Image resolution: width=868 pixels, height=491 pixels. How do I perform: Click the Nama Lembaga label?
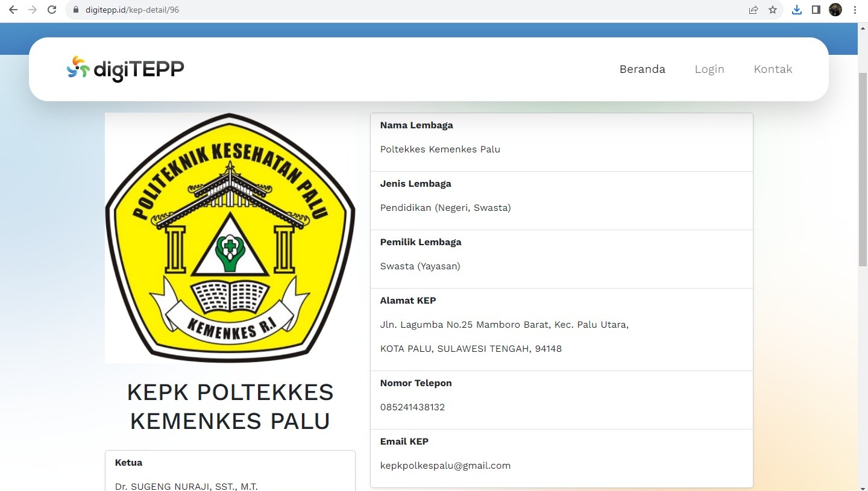417,125
